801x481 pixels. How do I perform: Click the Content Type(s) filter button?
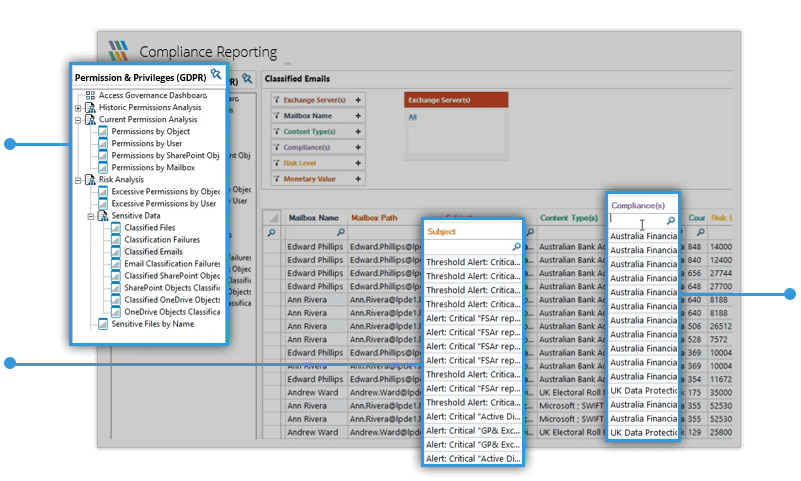tap(318, 132)
